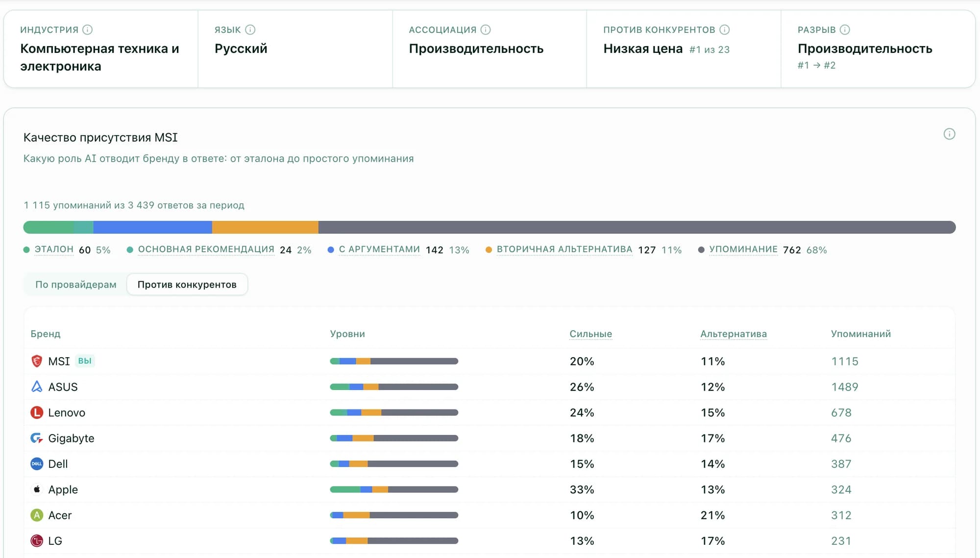Click the ВЫ badge next to MSI
The image size is (980, 558).
coord(85,361)
